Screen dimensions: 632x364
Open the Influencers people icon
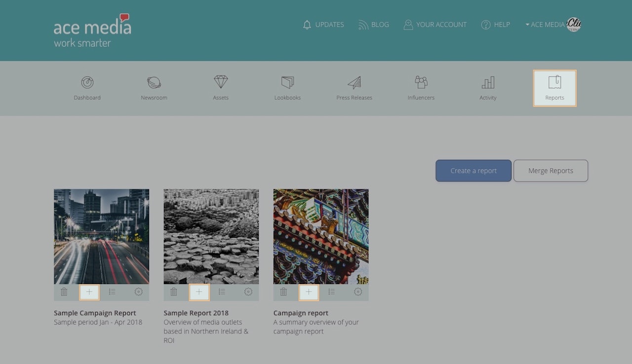(421, 82)
